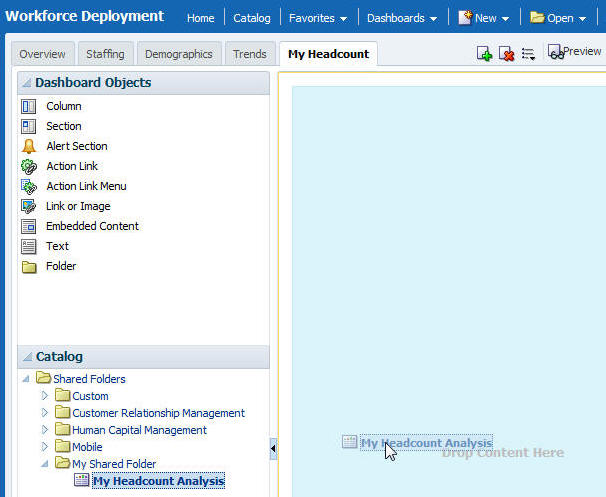Click the Delete Current Page icon
Image resolution: width=606 pixels, height=497 pixels.
tap(506, 54)
